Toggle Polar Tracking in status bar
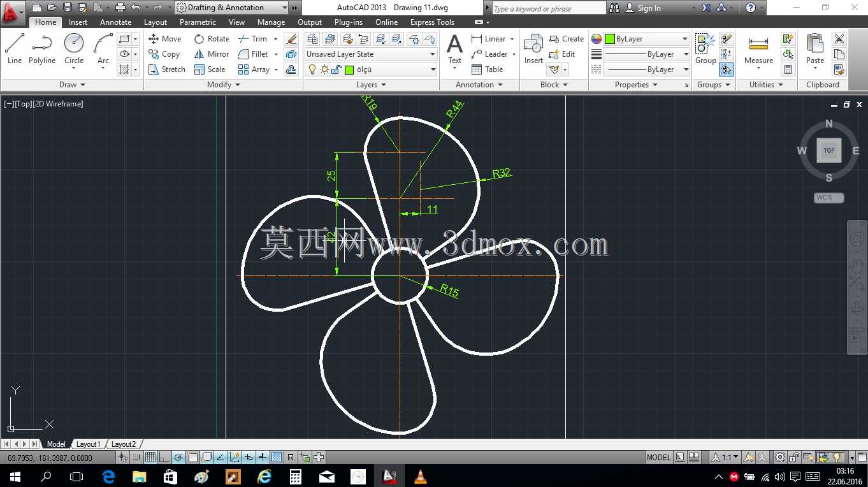 (x=178, y=457)
